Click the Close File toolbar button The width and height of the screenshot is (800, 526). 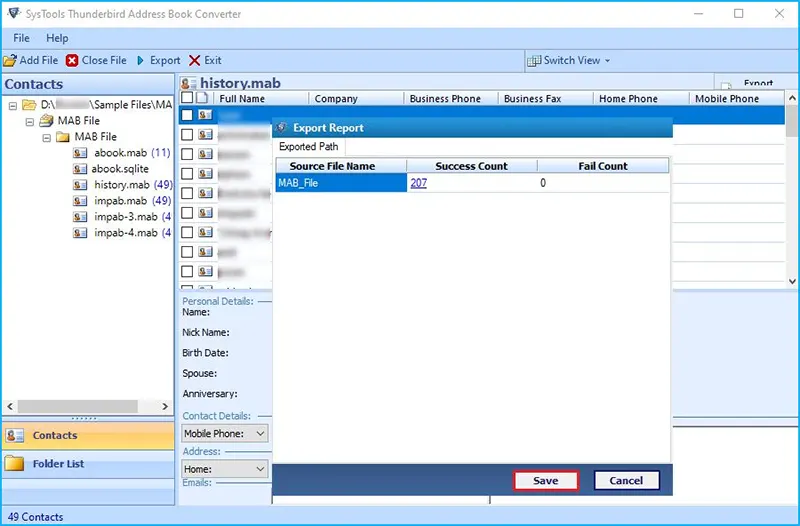point(96,60)
